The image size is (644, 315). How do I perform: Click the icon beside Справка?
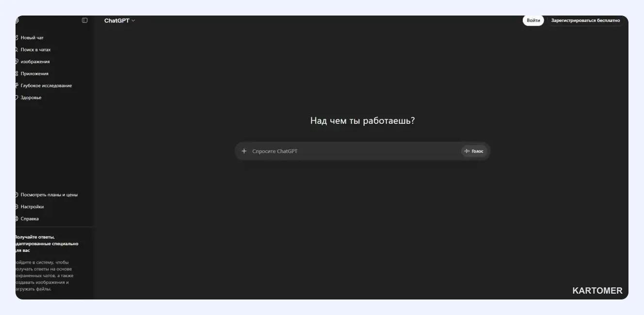[x=16, y=218]
